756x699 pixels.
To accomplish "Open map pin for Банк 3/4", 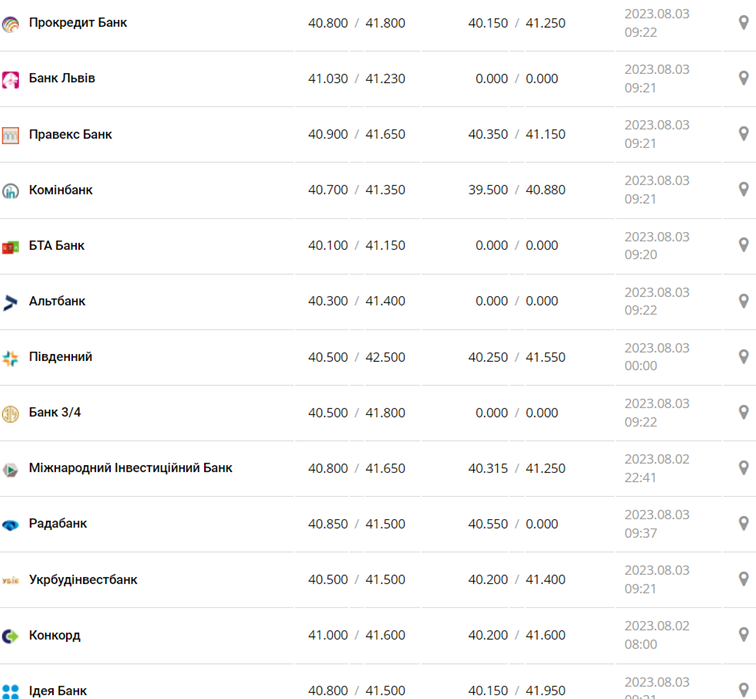I will [743, 412].
